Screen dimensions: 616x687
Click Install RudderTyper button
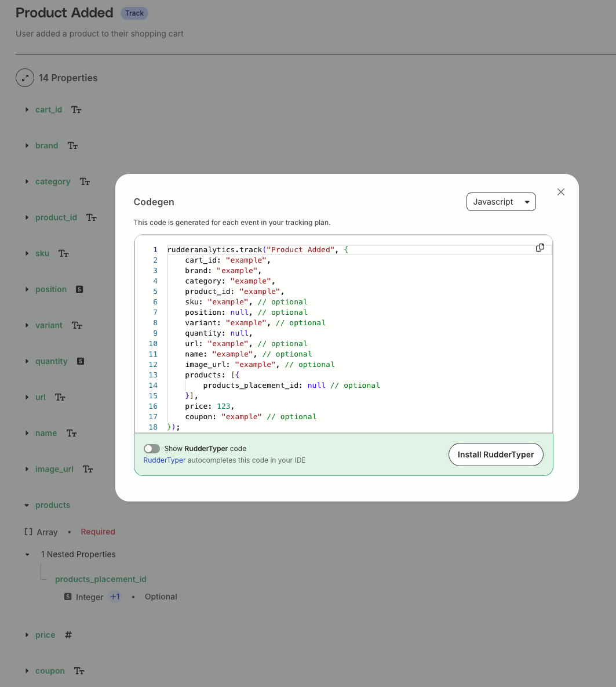tap(495, 455)
